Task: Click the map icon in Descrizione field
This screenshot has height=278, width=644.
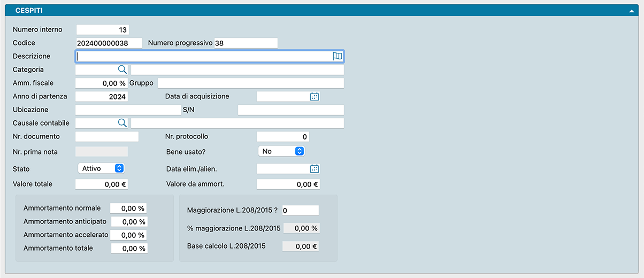Action: coord(337,56)
